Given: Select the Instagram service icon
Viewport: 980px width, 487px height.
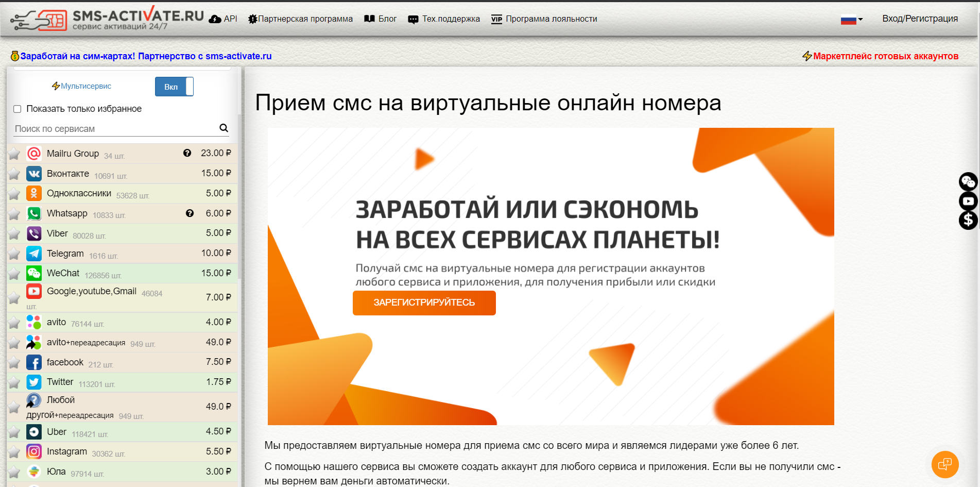Looking at the screenshot, I should click(x=34, y=451).
